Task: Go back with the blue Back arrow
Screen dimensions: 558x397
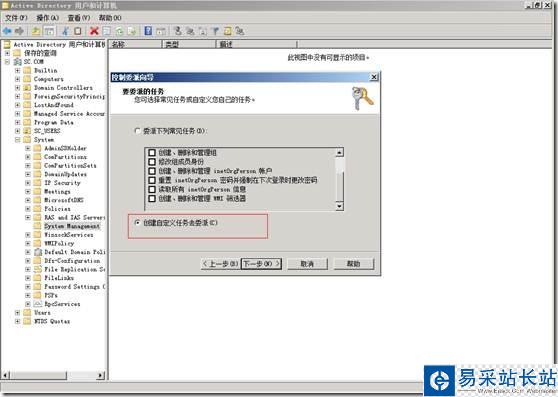Action: pyautogui.click(x=7, y=31)
